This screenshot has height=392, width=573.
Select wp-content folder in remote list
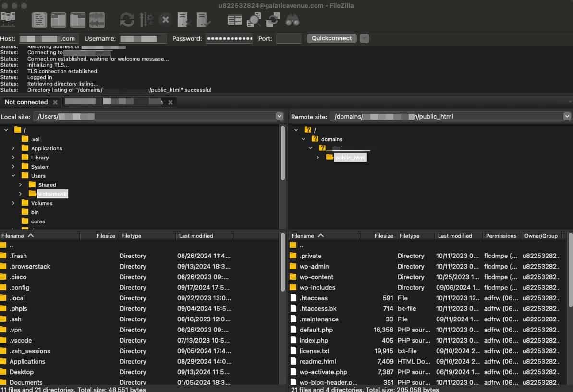(316, 277)
